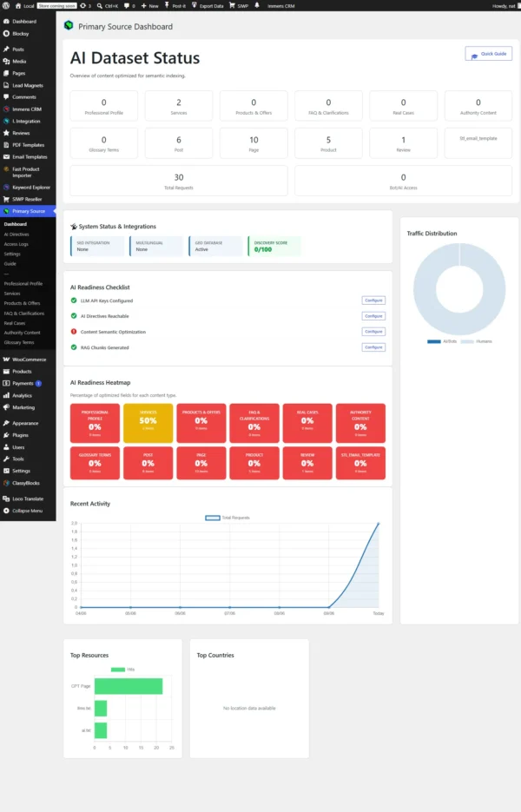The height and width of the screenshot is (812, 521).
Task: Open FAQ & Clarifications submenu item
Action: coord(24,314)
